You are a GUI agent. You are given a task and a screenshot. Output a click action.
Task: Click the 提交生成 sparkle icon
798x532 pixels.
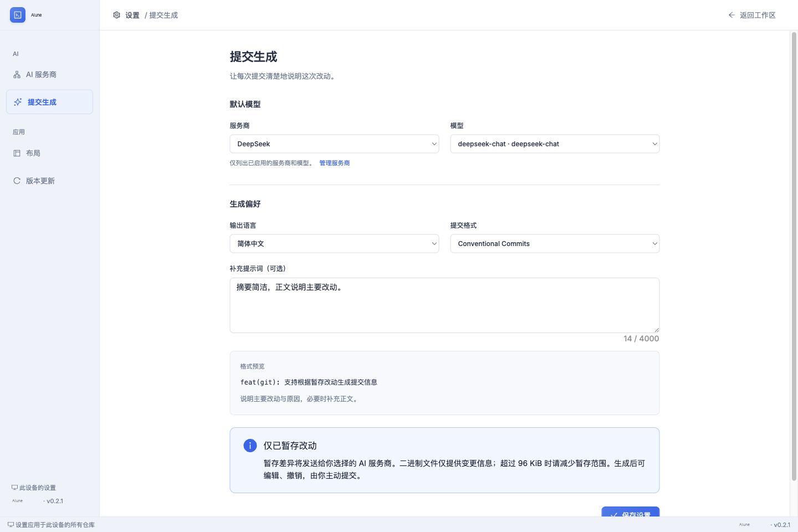pos(18,102)
